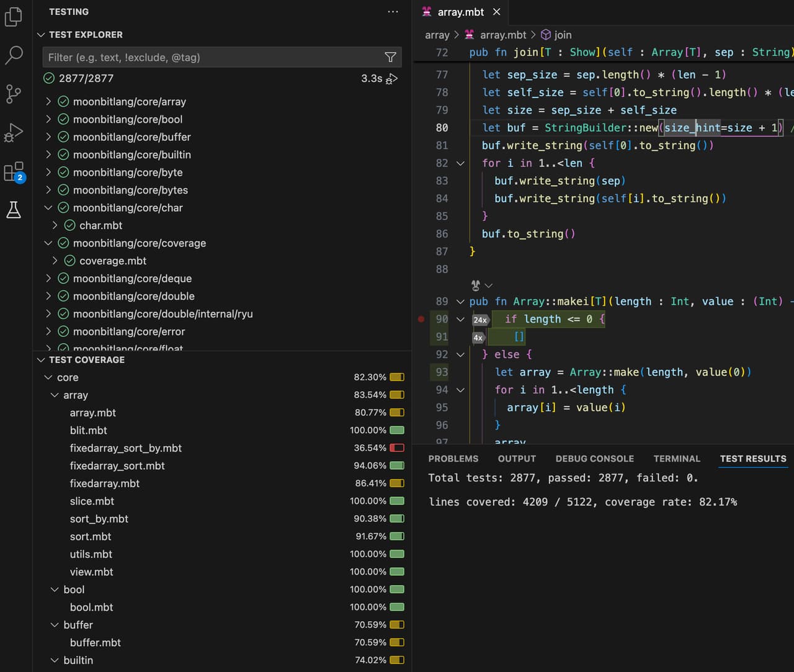The width and height of the screenshot is (794, 672).
Task: Click the red coverage bar for fixedarray_sort_by.mbt
Action: (x=396, y=448)
